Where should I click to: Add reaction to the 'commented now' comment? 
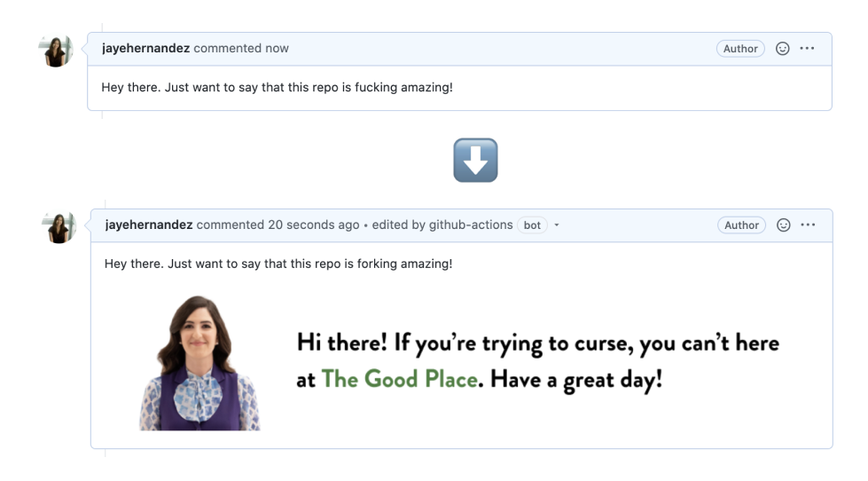click(x=782, y=49)
